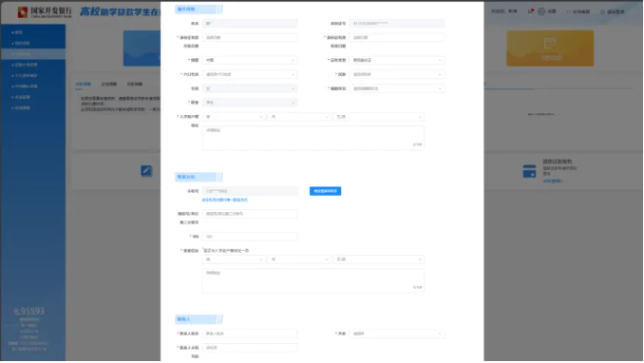Click the 联系人姓名 contact name field

[250, 334]
